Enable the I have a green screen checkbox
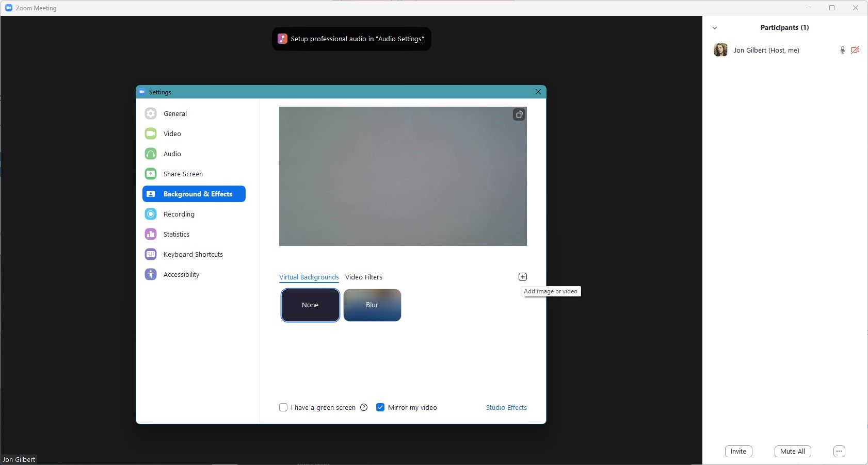The width and height of the screenshot is (868, 465). (x=283, y=407)
